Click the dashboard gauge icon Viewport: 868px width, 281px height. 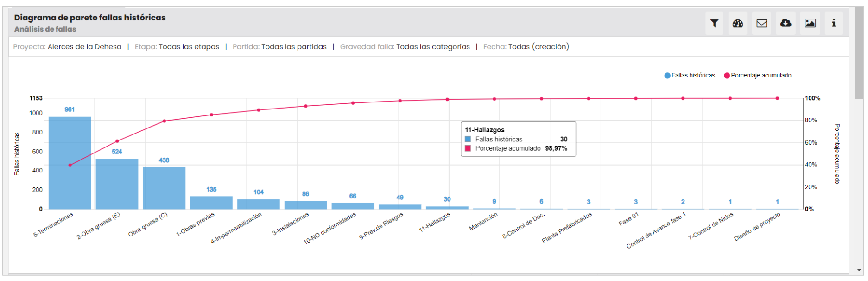click(738, 23)
